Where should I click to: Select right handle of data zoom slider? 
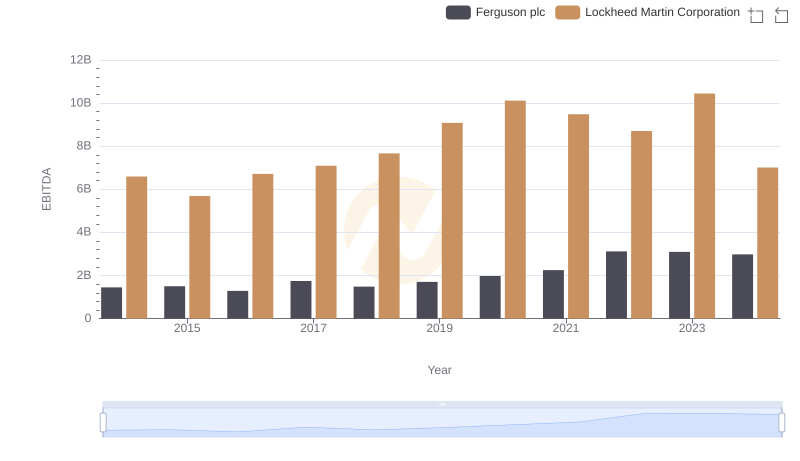click(x=782, y=423)
